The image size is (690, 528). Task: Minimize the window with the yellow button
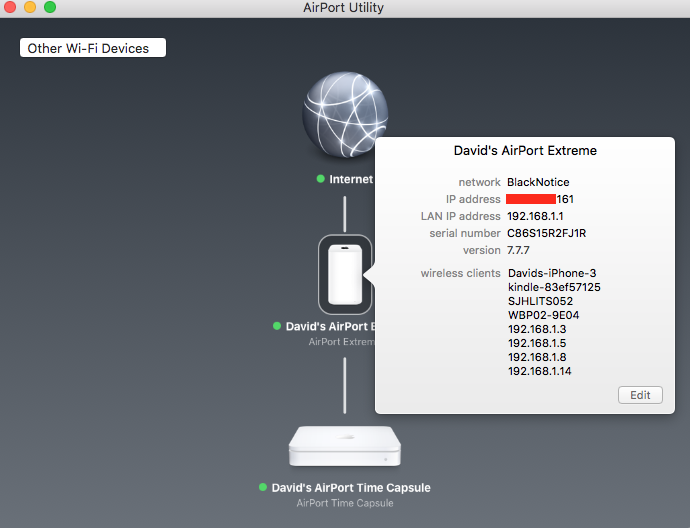coord(30,7)
